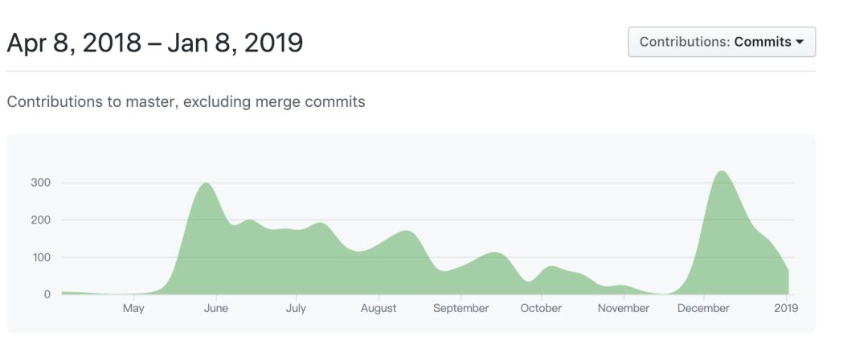Click the November axis label
The width and height of the screenshot is (868, 345).
[x=624, y=309]
